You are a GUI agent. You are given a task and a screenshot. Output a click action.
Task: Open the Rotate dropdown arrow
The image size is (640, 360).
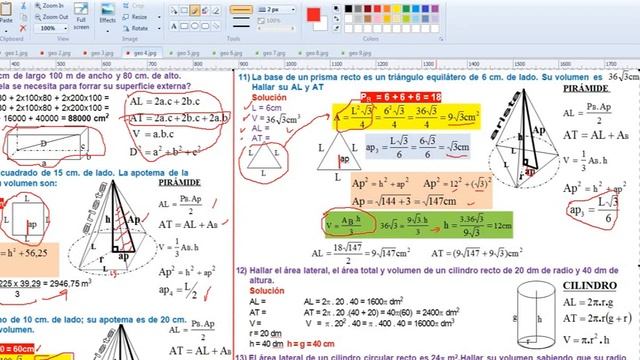(x=159, y=28)
